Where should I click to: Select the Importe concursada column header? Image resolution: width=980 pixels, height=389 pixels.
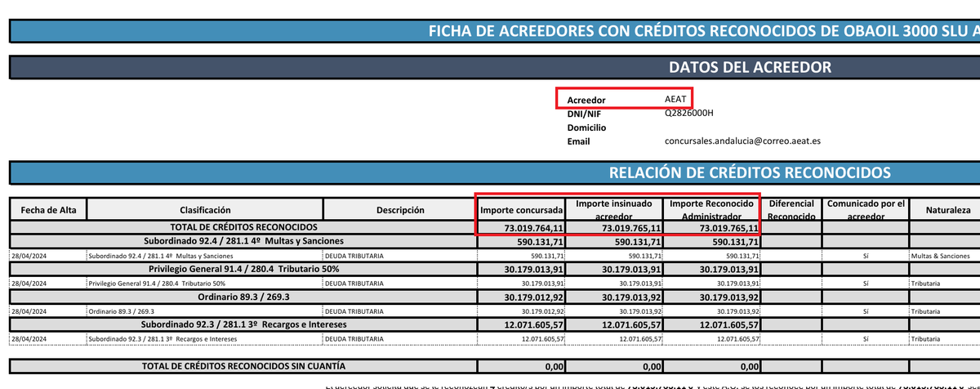point(521,210)
